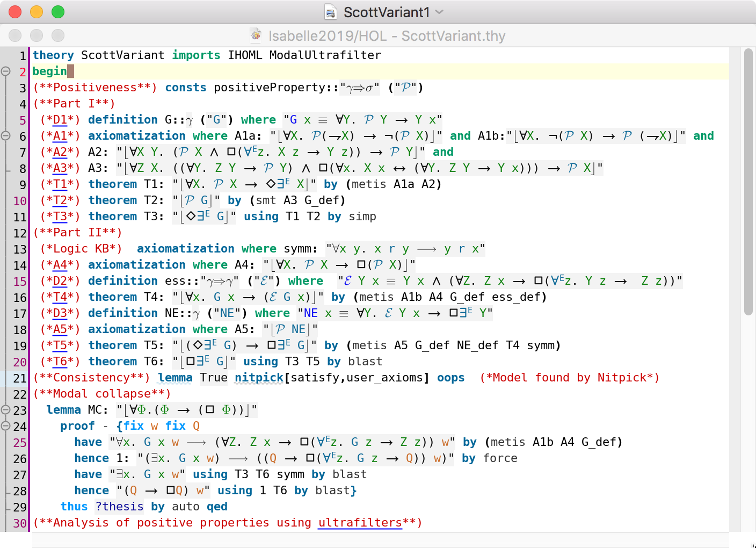Open the ScottVariant1 title dropdown chevron
The height and width of the screenshot is (548, 756).
(440, 12)
